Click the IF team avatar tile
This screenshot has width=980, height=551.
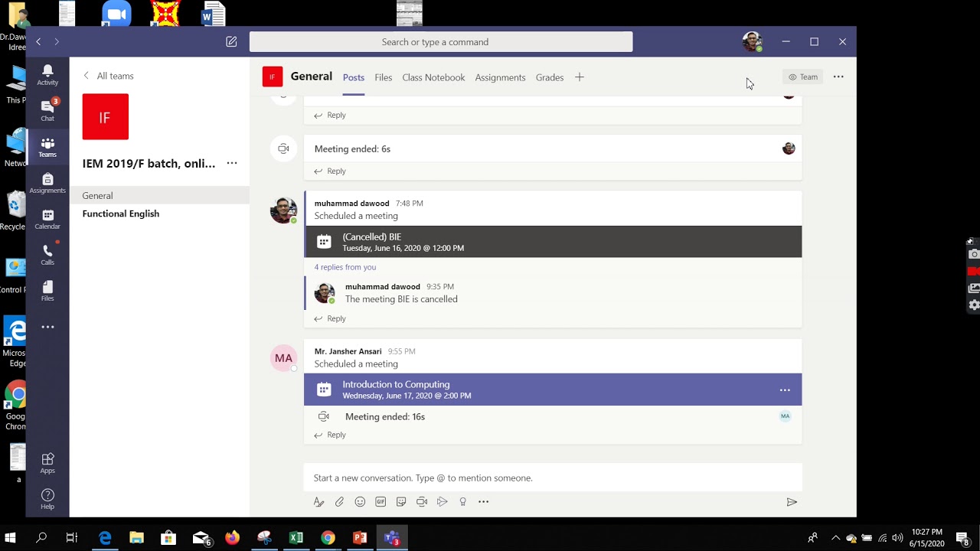point(106,117)
